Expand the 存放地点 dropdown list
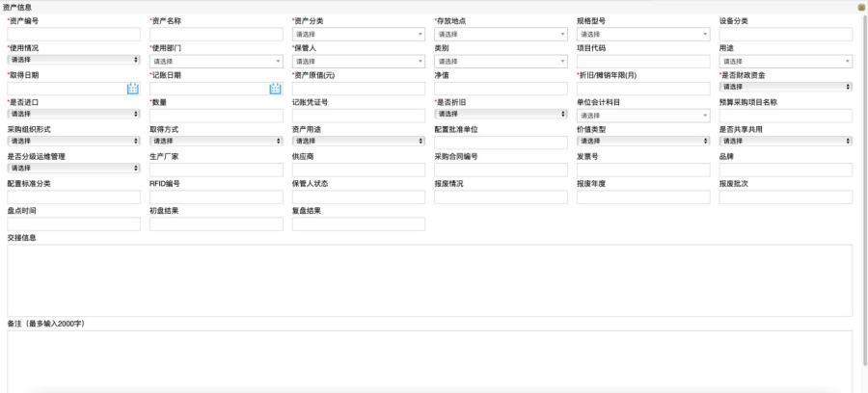The width and height of the screenshot is (868, 393). (x=500, y=34)
